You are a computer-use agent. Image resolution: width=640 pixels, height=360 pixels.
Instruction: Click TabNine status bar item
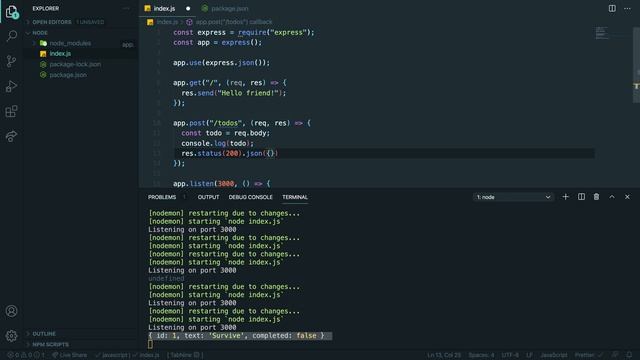click(185, 355)
